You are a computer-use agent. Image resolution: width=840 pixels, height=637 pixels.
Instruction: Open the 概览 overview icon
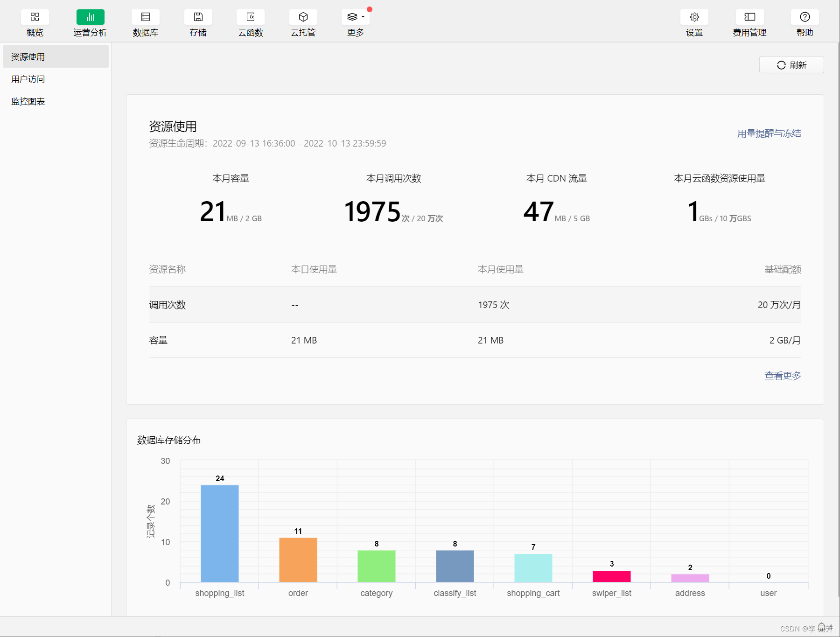(x=35, y=17)
